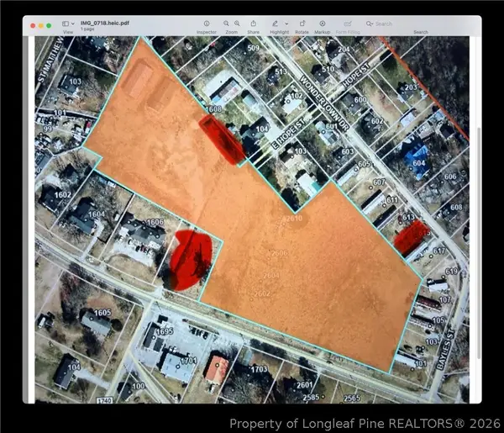Click house number 611 label
504x433 pixels.
click(x=392, y=200)
